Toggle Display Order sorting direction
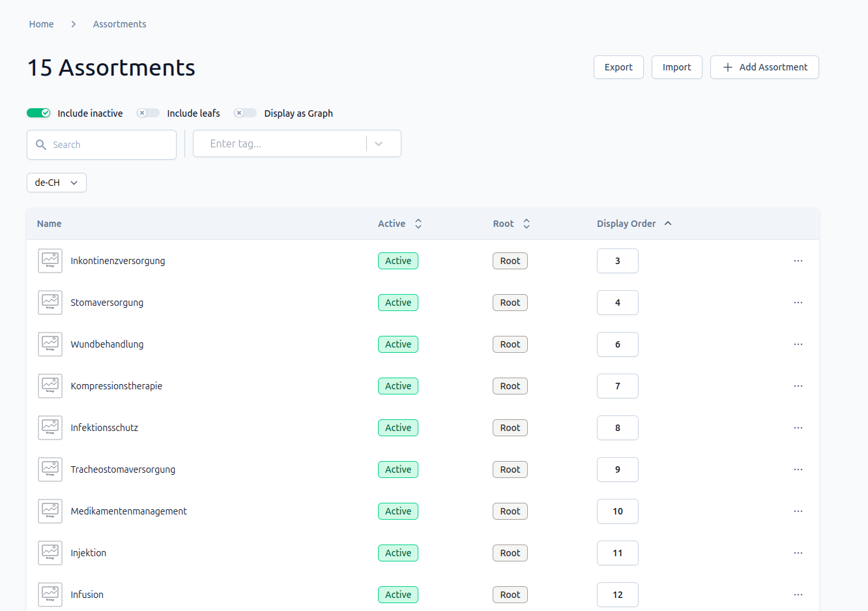This screenshot has width=868, height=611. 634,224
